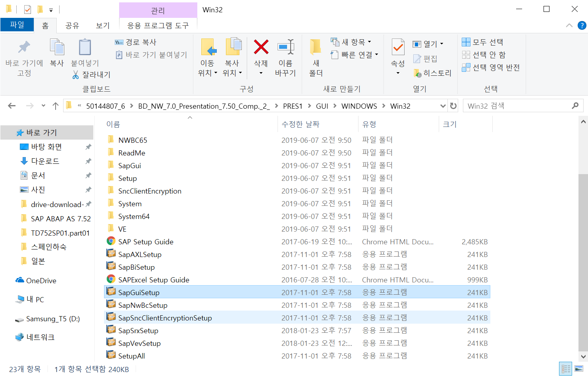Switch to View (보기) tab
The image size is (588, 376).
pos(103,25)
